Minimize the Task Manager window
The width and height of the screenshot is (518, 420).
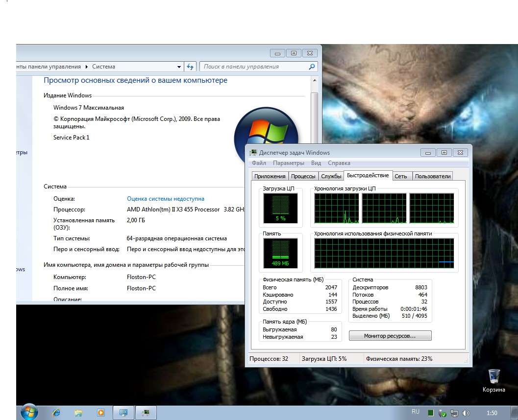pos(428,152)
